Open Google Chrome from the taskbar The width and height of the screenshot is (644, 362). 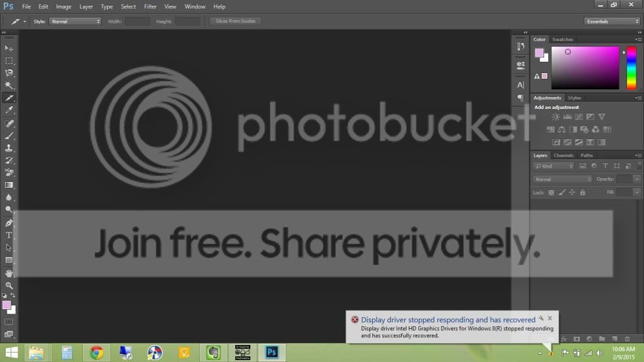pos(97,353)
